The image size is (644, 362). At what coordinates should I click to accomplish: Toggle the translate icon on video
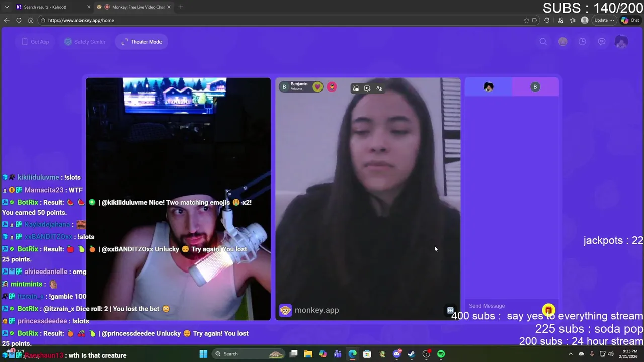[x=379, y=88]
